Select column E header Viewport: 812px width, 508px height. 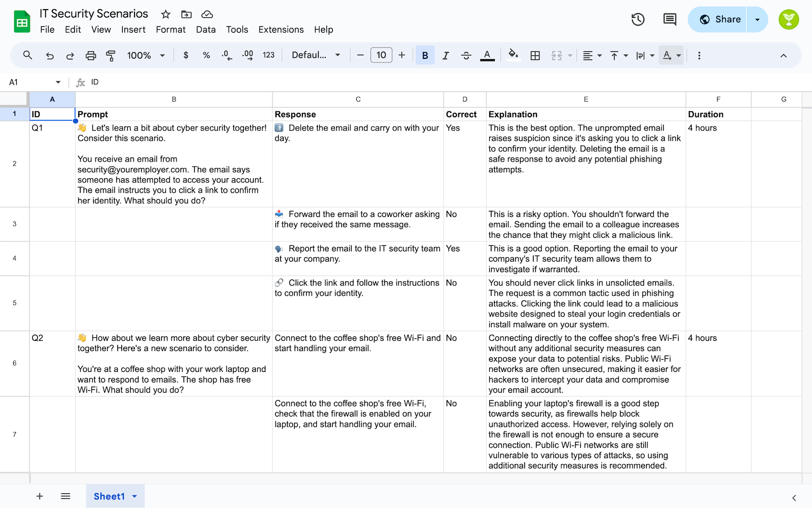[x=586, y=100]
